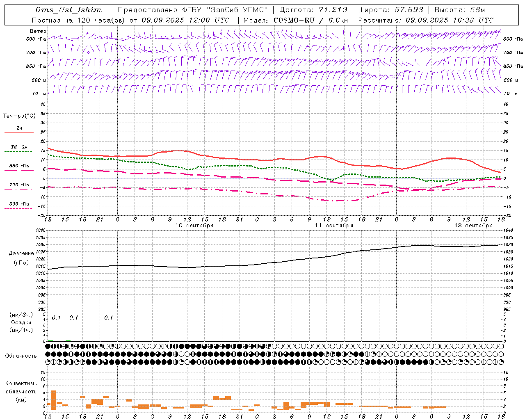The width and height of the screenshot is (525, 420).
Task: Click the "2м" temperature legend entry
Action: 19,128
